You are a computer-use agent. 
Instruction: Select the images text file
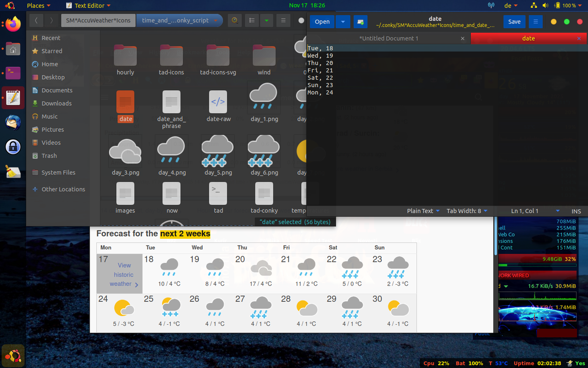(125, 198)
